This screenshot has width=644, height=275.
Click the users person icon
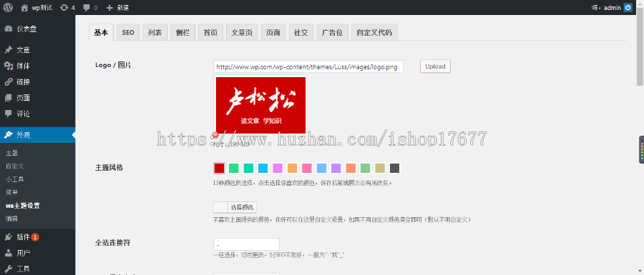coord(8,253)
